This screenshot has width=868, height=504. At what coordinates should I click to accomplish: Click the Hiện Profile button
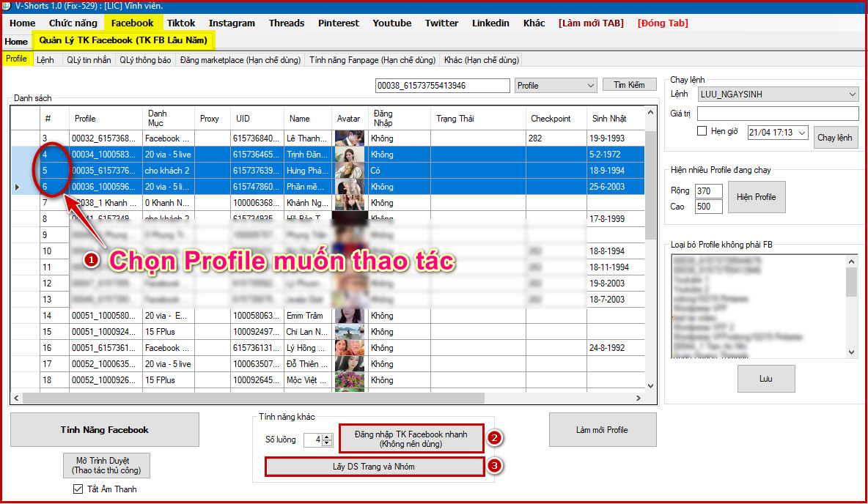coord(756,197)
